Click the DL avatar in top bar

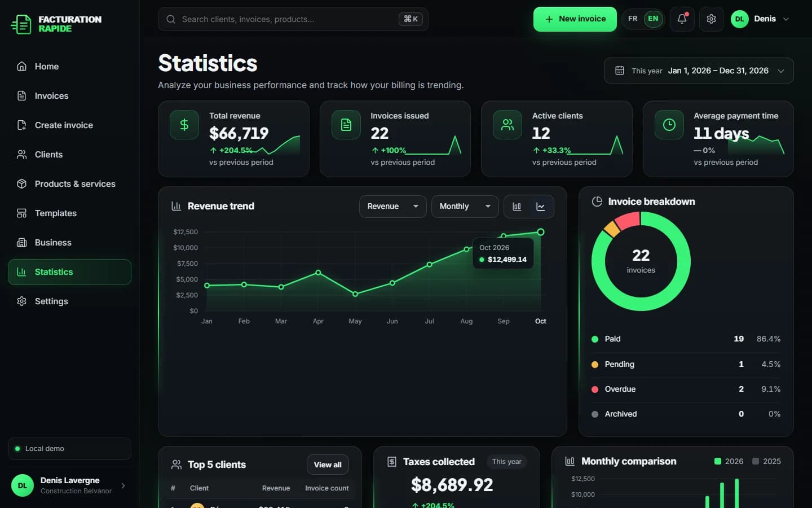(740, 19)
